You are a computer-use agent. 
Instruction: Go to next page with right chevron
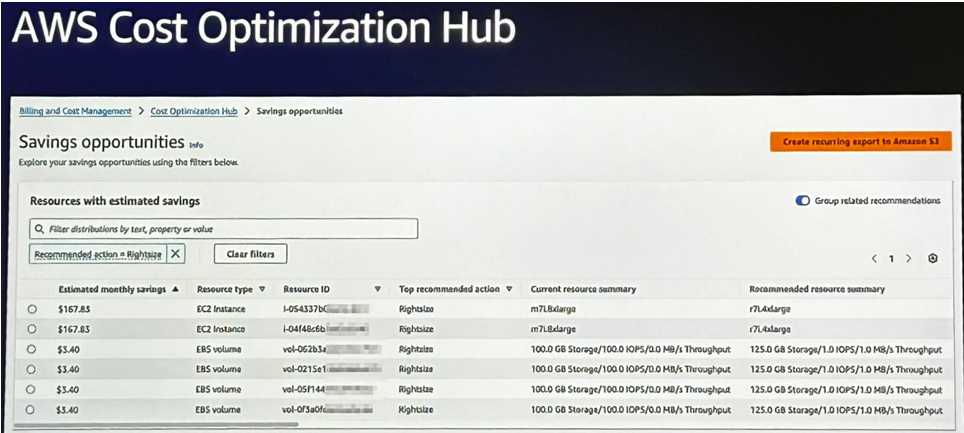pos(908,258)
